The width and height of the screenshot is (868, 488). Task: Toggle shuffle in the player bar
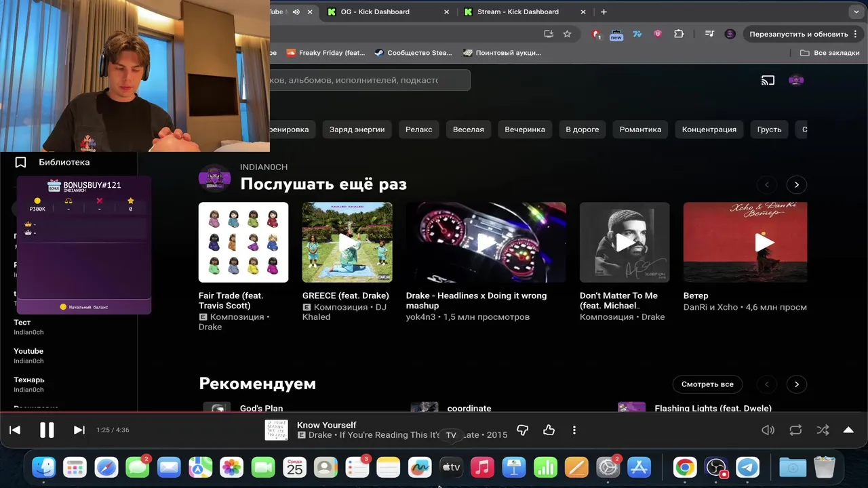coord(823,430)
